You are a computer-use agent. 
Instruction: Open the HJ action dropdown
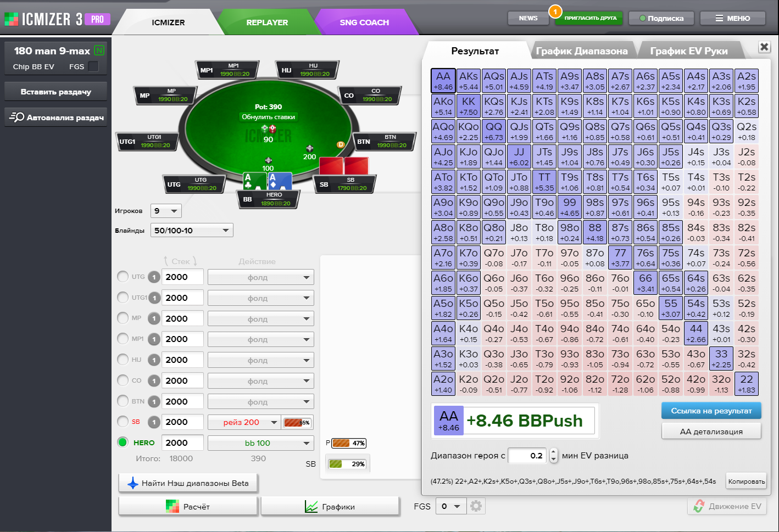tap(261, 360)
